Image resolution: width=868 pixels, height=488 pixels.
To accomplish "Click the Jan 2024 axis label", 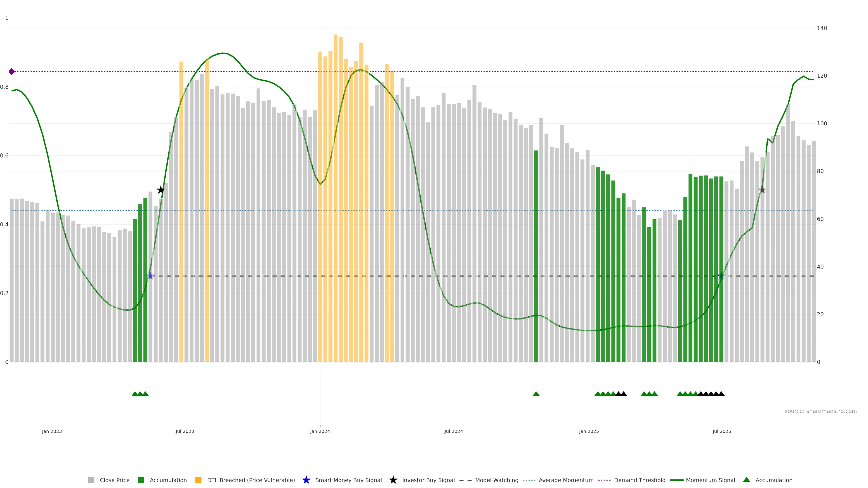I will click(320, 432).
